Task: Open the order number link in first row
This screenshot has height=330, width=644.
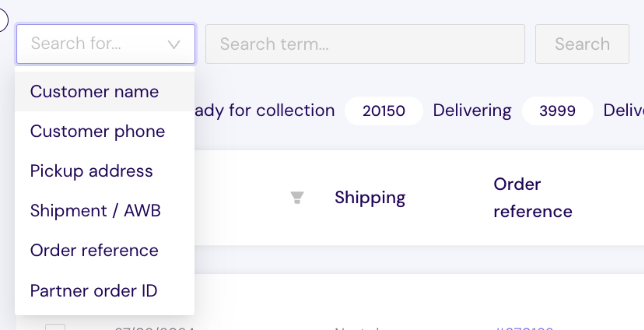Action: click(x=524, y=328)
